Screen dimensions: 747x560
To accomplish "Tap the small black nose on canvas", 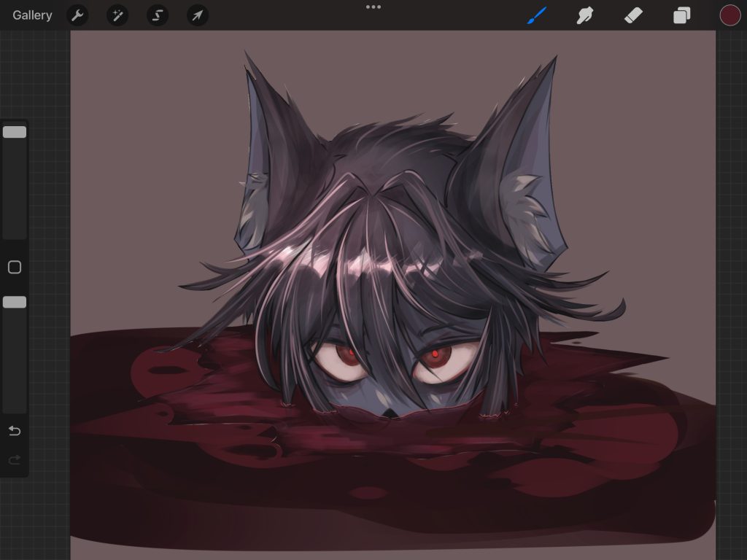I will point(391,413).
